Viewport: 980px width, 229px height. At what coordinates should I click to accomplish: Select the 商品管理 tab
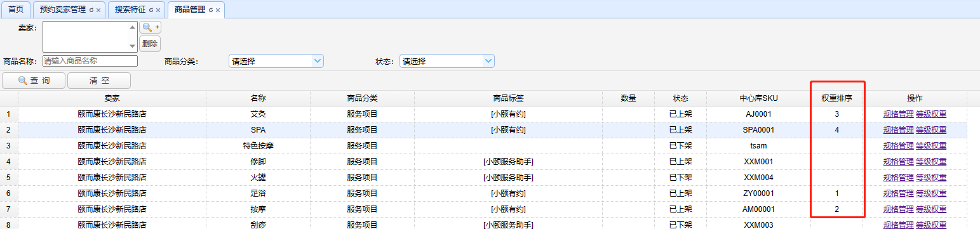189,10
